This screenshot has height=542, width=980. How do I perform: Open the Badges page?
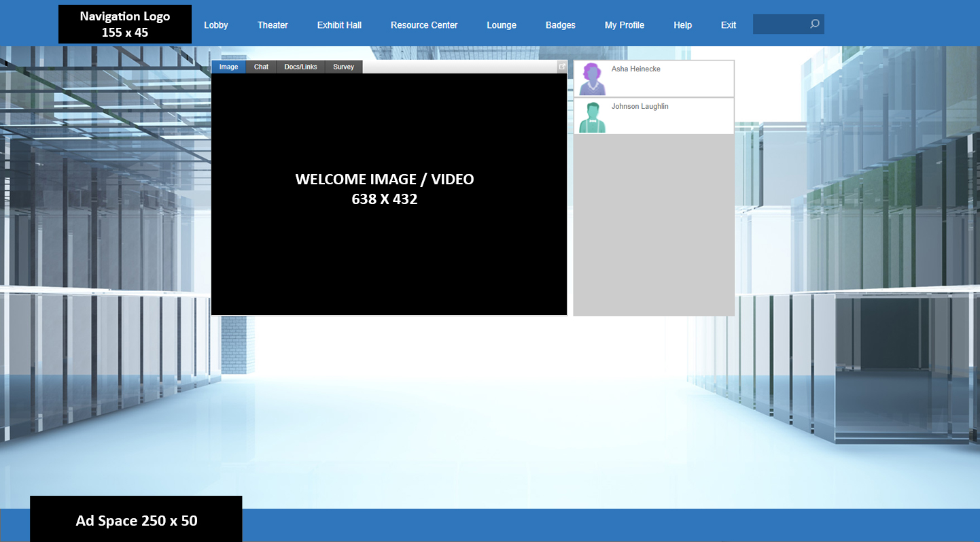click(561, 25)
